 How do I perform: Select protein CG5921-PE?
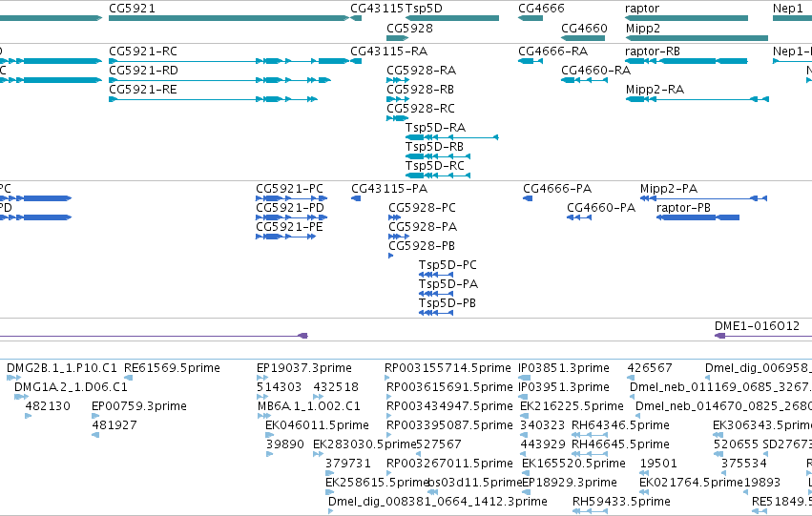(289, 227)
